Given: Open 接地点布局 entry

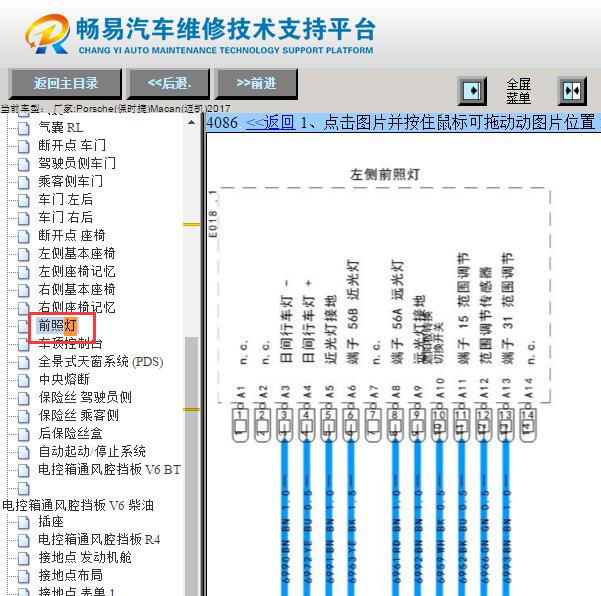Looking at the screenshot, I should (71, 576).
